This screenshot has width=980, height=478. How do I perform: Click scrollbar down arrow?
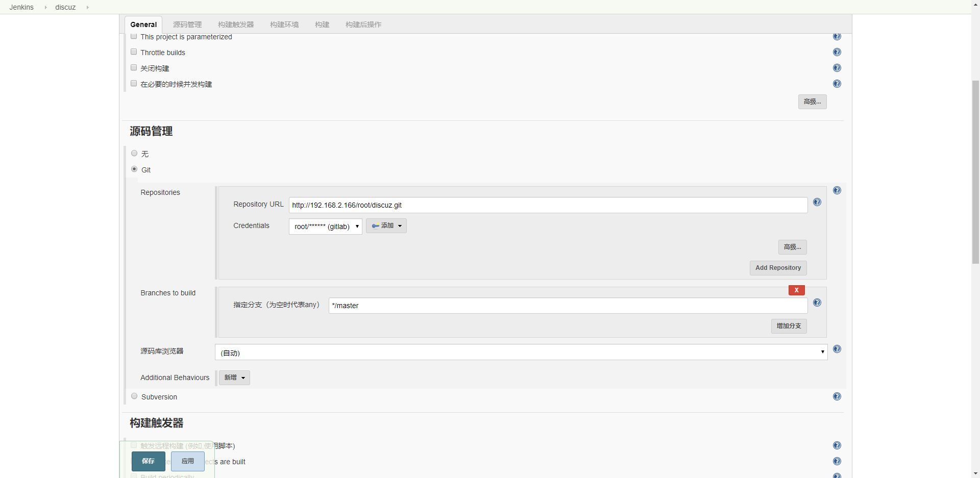[x=975, y=473]
